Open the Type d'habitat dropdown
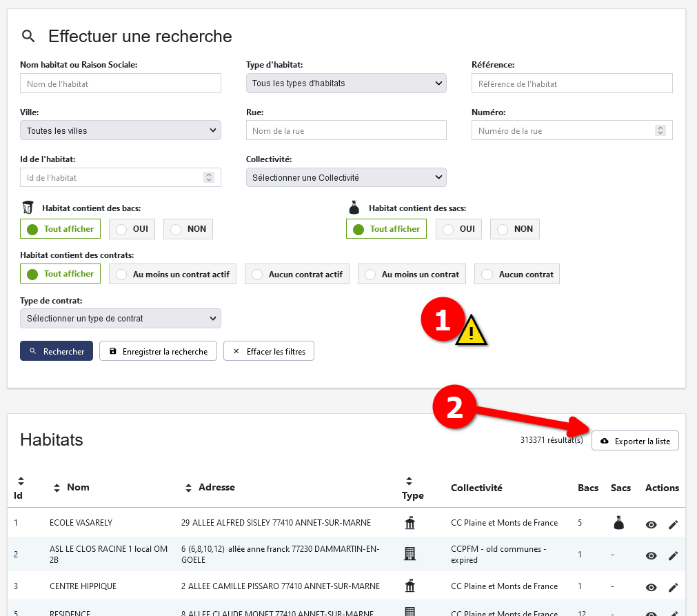Viewport: 697px width, 616px height. [x=346, y=83]
